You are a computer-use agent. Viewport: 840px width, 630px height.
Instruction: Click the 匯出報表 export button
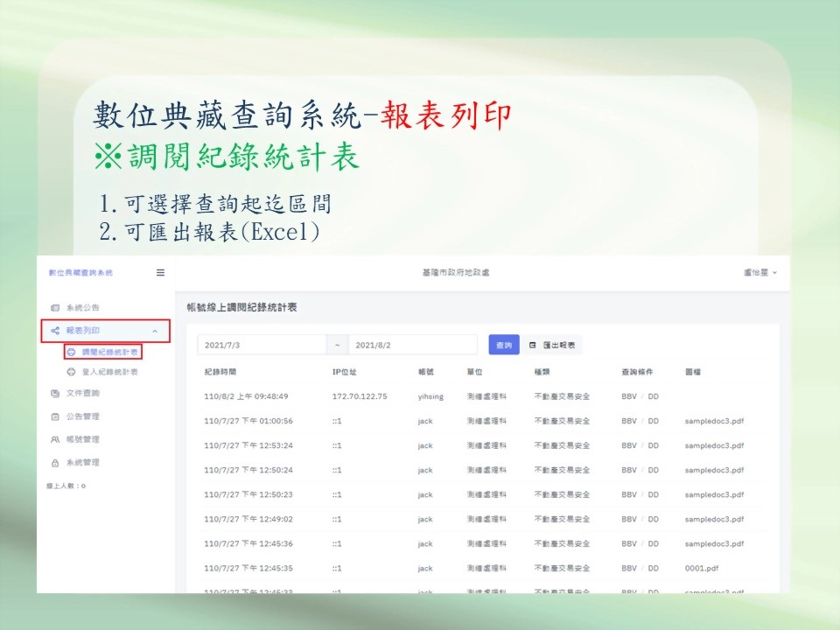coord(553,346)
